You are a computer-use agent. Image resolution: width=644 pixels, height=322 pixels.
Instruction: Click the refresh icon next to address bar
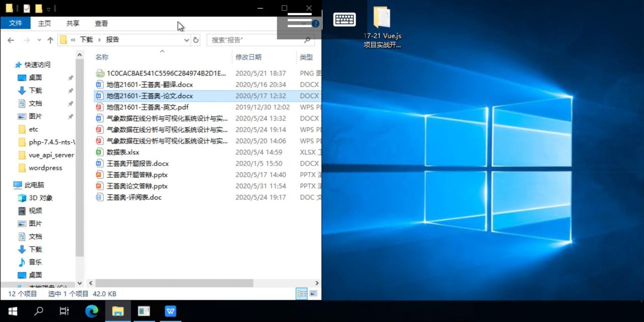[196, 40]
